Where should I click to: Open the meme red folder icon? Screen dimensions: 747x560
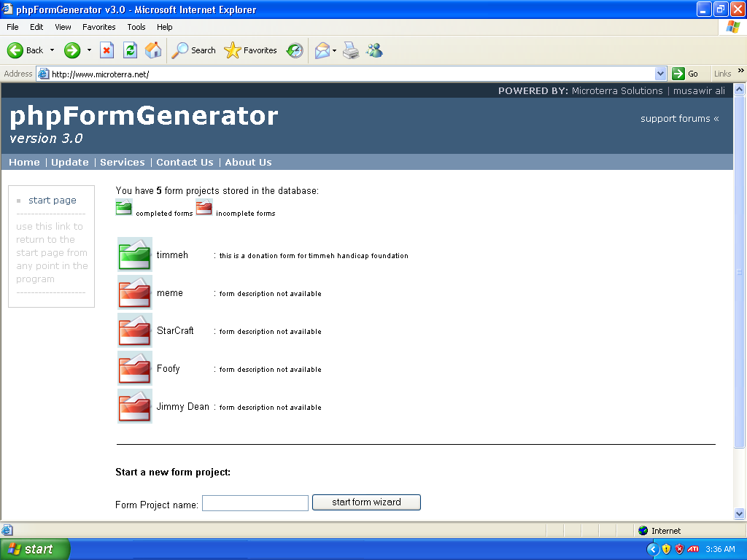pos(135,292)
